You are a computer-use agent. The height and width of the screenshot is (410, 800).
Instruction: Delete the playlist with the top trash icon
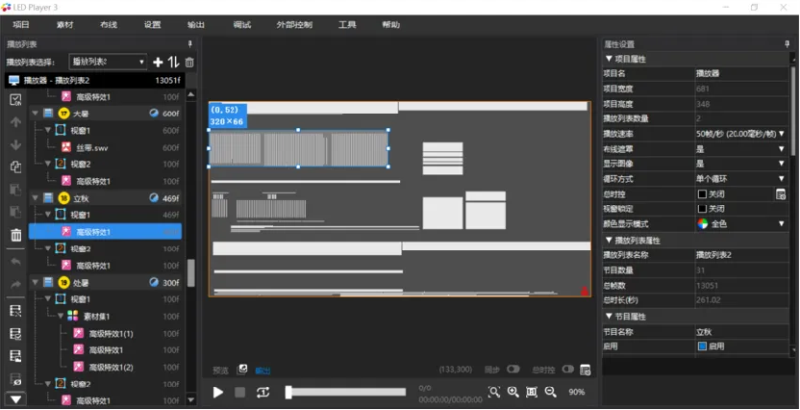[189, 62]
